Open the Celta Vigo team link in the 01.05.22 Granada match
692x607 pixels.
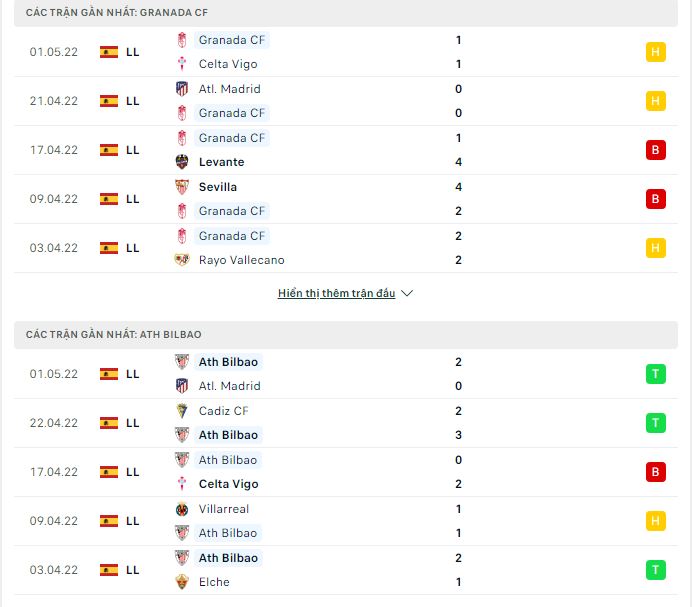point(228,64)
